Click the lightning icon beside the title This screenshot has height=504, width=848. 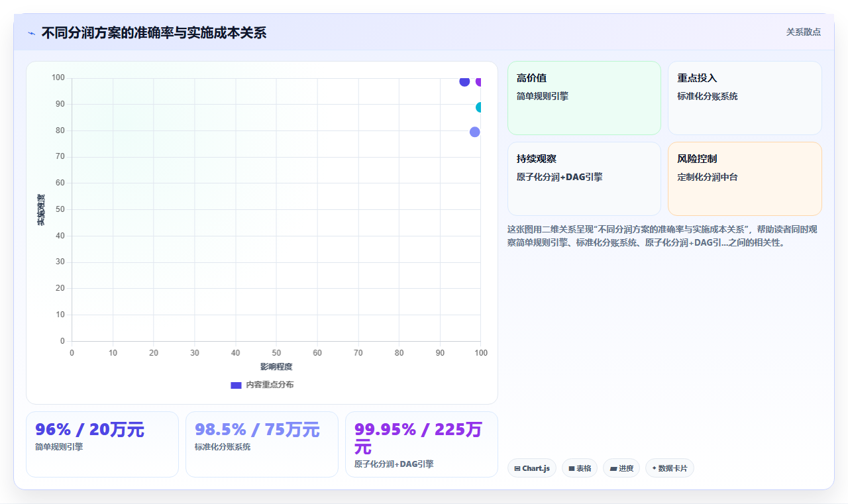pos(32,33)
